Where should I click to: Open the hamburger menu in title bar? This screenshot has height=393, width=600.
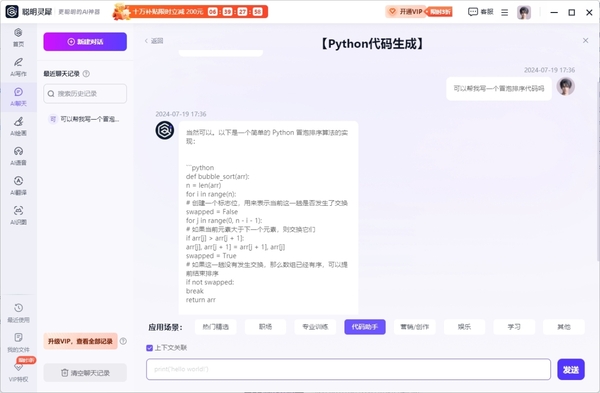505,12
